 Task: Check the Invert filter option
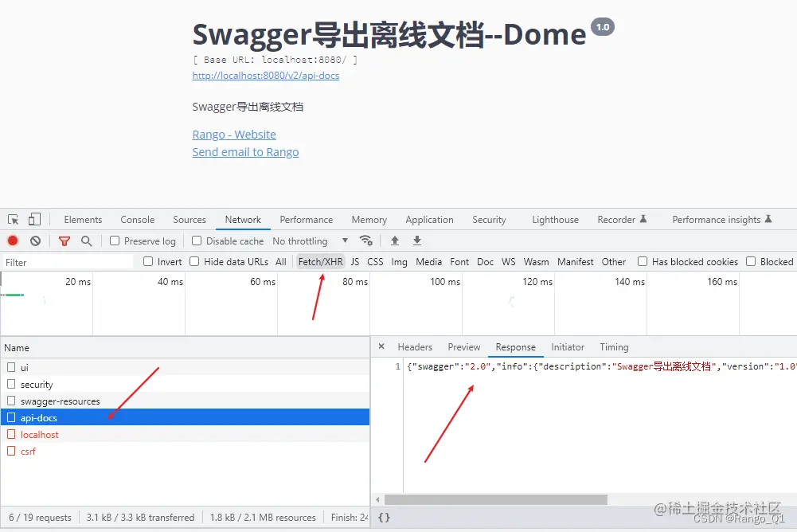point(148,261)
